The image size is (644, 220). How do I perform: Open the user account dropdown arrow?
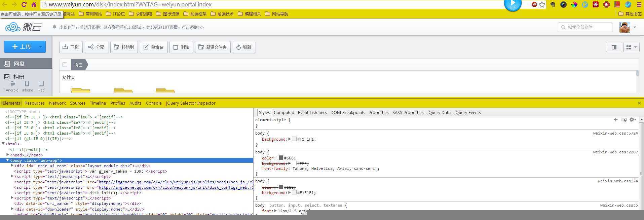(635, 27)
